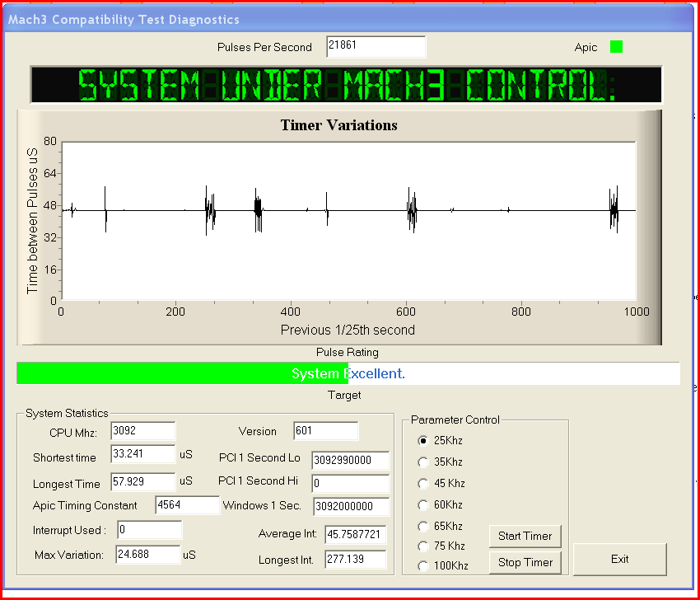Screen dimensions: 700x600
Task: Click the Longest Int. field
Action: [x=356, y=560]
